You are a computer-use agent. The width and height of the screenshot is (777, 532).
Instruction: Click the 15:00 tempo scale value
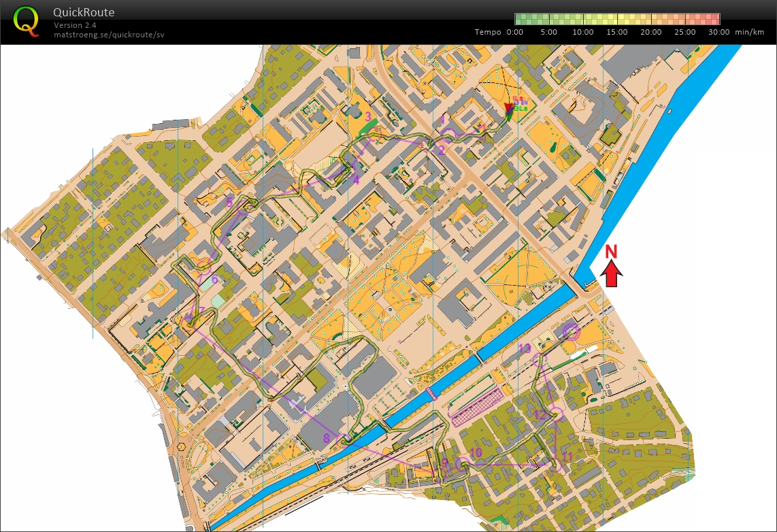coord(617,32)
